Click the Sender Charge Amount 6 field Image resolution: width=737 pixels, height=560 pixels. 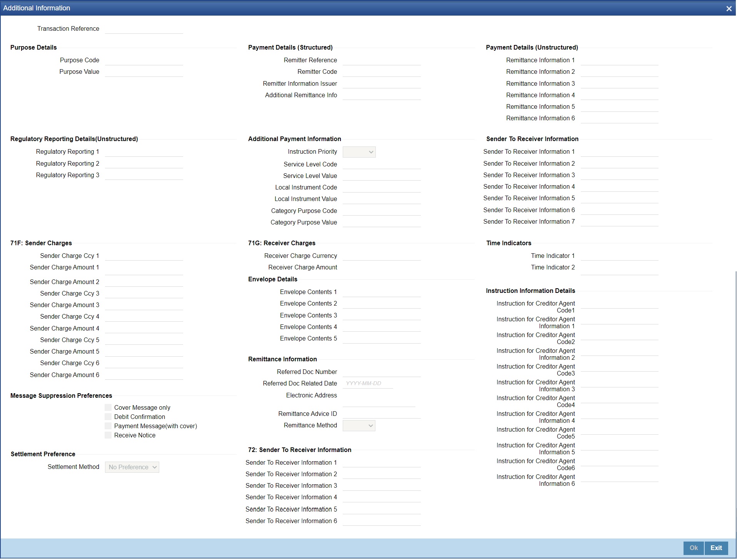(x=144, y=375)
